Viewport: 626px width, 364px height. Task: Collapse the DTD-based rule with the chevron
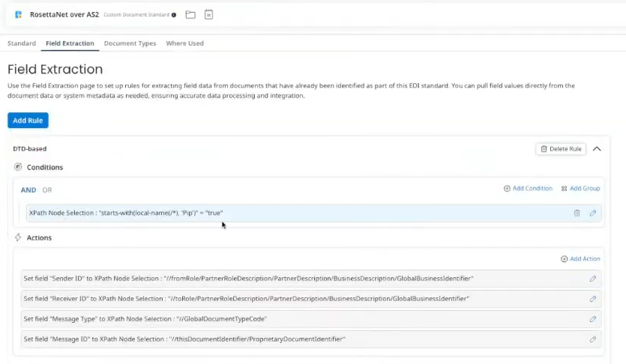(x=597, y=149)
